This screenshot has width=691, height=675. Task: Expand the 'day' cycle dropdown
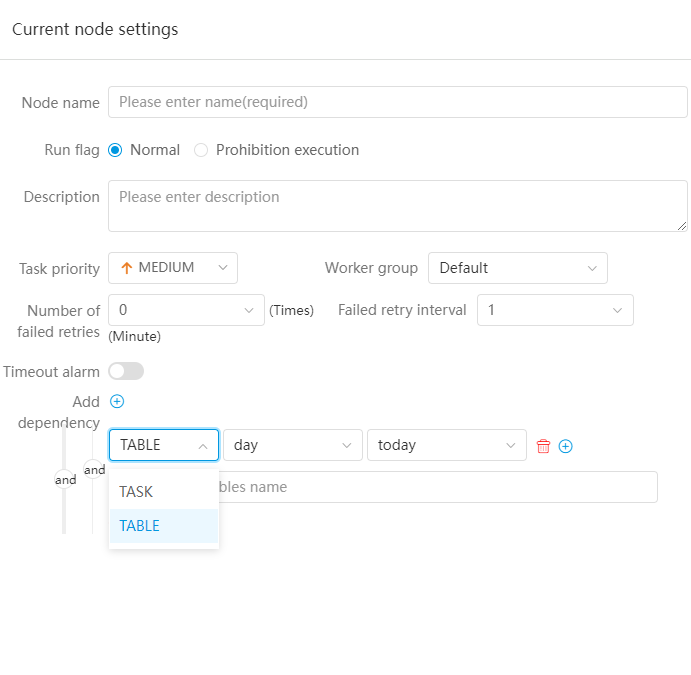coord(292,445)
